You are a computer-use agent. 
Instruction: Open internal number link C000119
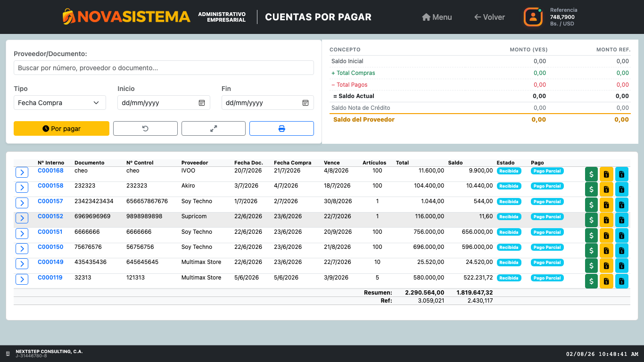click(x=50, y=278)
